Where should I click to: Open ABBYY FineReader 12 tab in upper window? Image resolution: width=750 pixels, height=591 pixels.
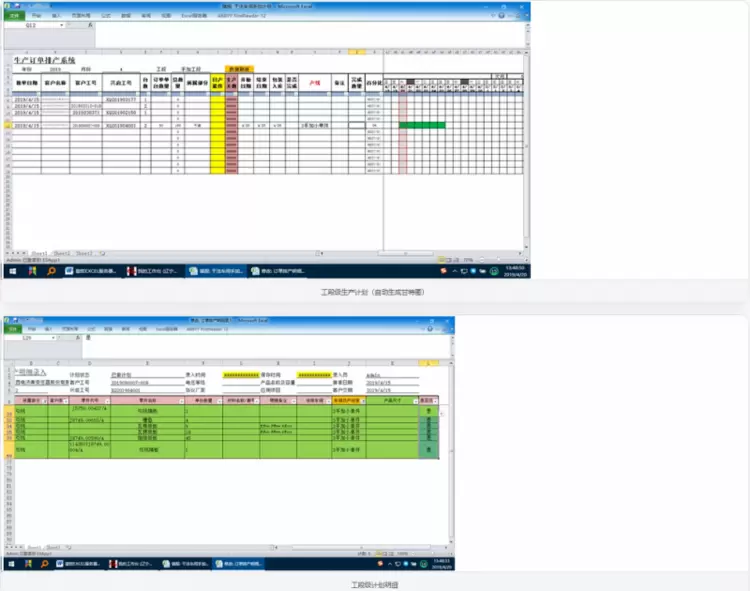(x=242, y=16)
